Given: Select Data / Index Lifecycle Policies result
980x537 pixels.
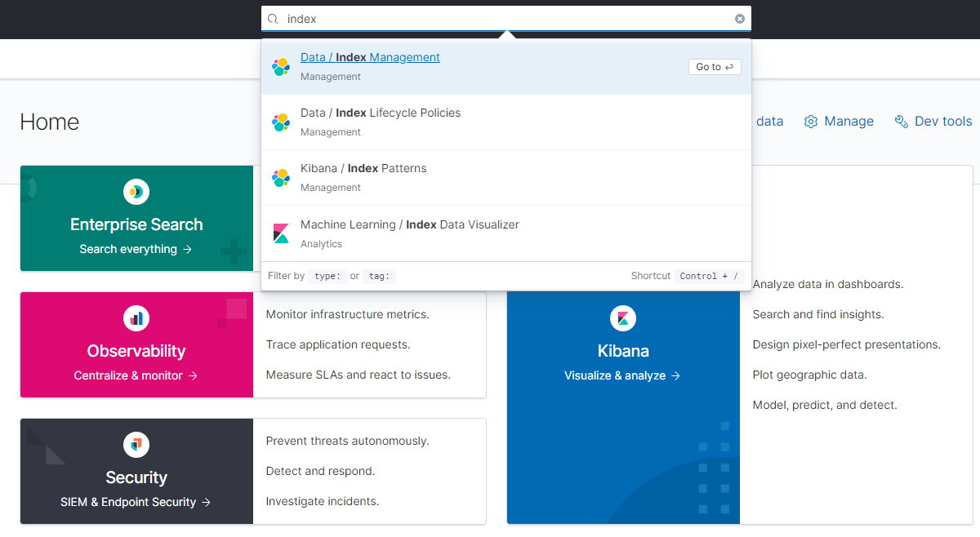Looking at the screenshot, I should click(506, 122).
